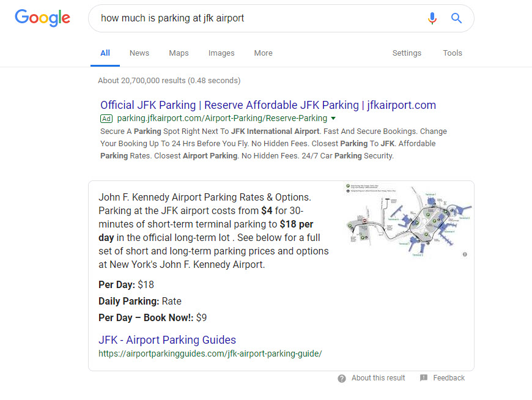Switch to the Images tab
Viewport: 532px width, 400px height.
point(221,53)
